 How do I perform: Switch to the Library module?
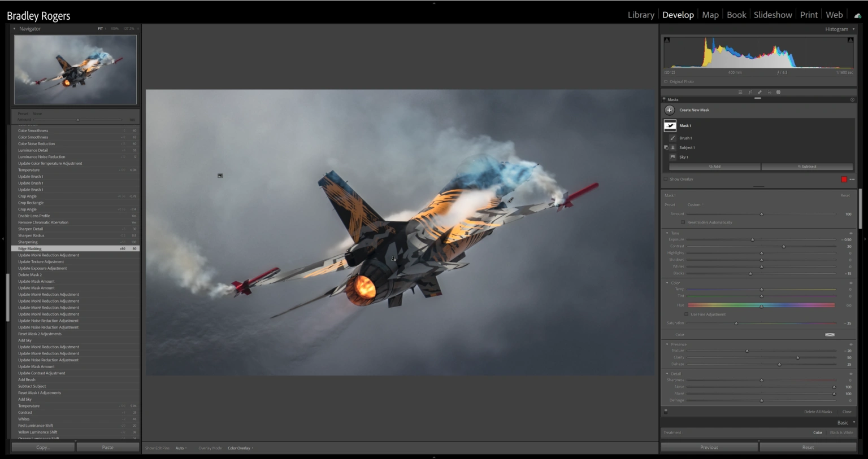(641, 15)
